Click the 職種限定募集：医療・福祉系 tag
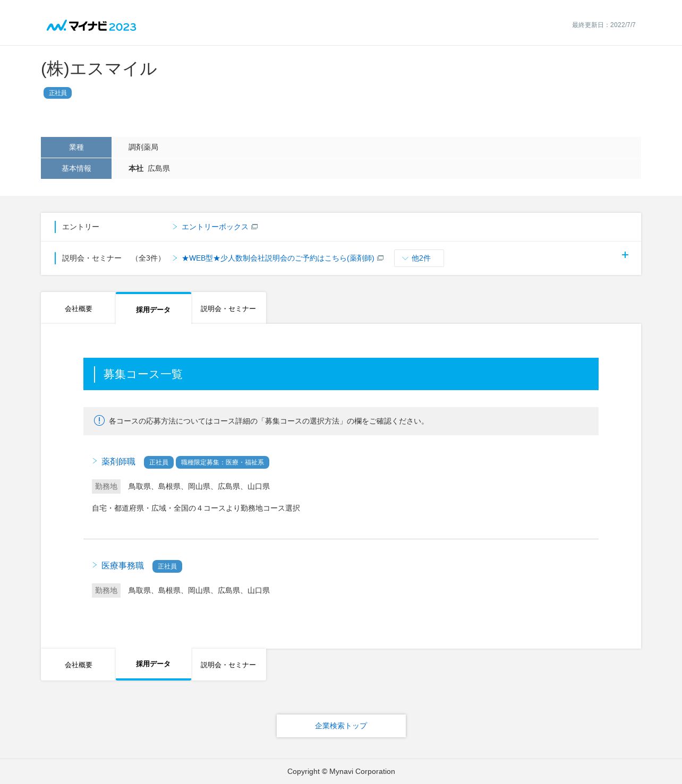The image size is (682, 784). coord(223,462)
